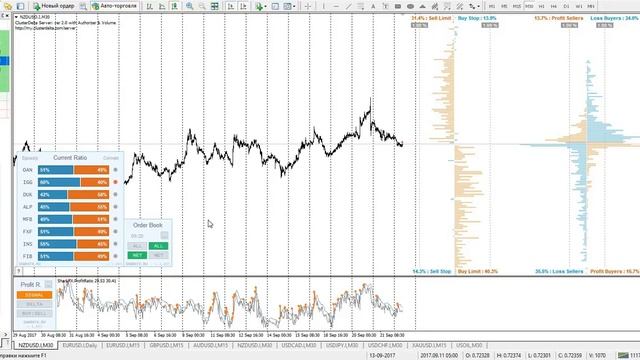Open the indicators list green plus icon
640x360 pixels.
pos(259,6)
